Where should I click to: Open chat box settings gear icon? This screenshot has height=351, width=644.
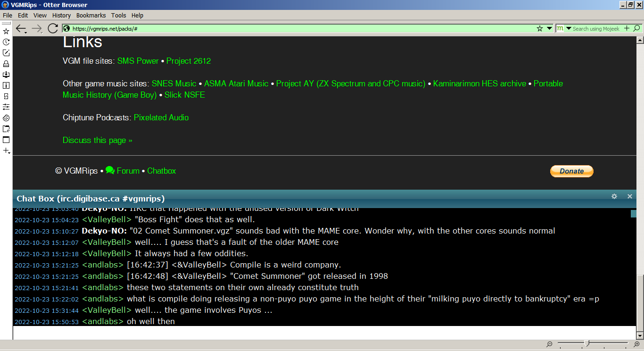(x=614, y=196)
